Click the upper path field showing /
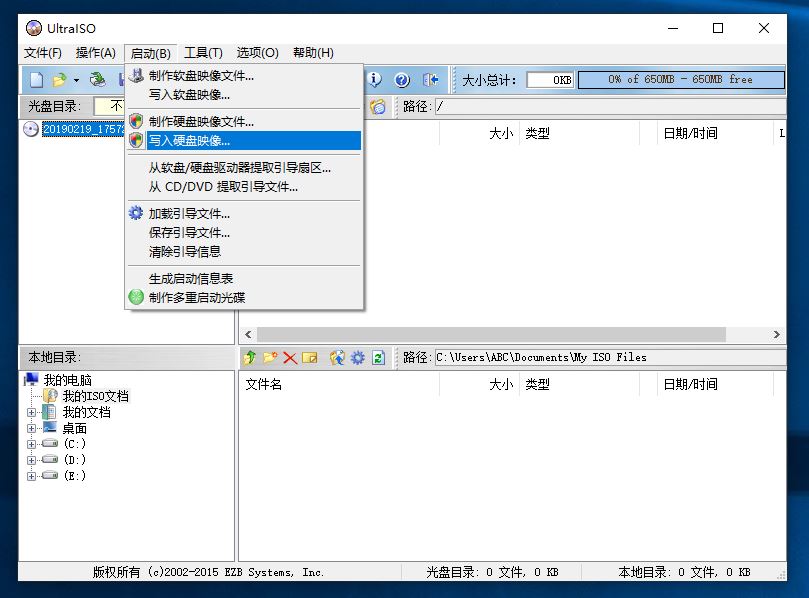The height and width of the screenshot is (598, 809). [x=610, y=106]
